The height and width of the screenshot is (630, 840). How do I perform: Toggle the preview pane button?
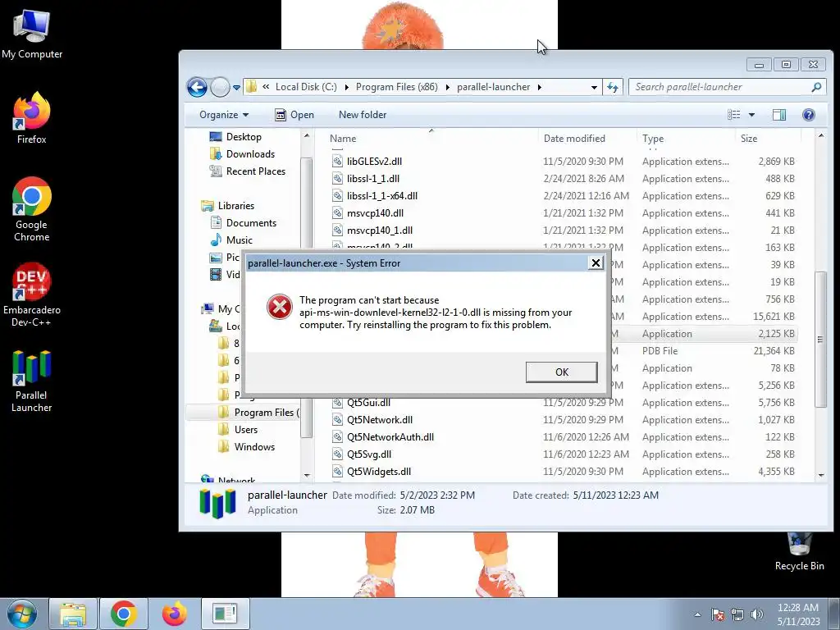779,115
